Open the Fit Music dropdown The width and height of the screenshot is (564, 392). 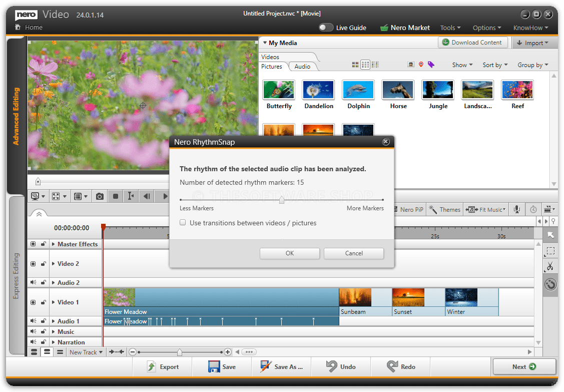click(x=485, y=209)
